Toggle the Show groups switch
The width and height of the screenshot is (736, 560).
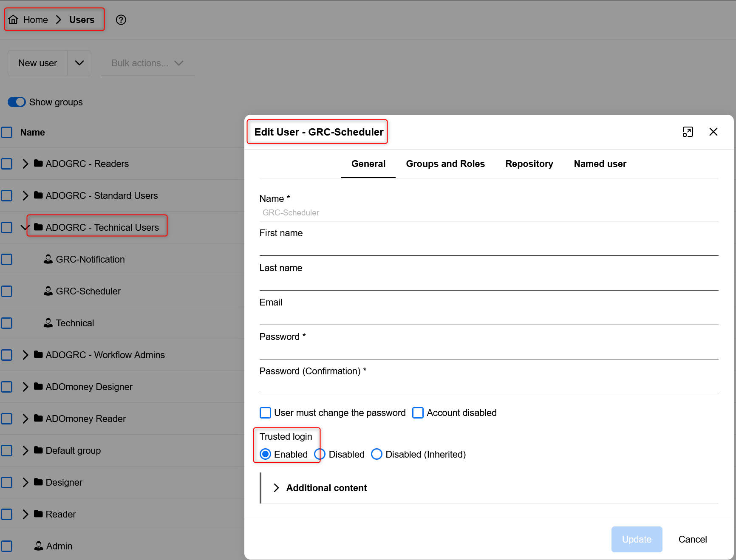click(x=17, y=102)
